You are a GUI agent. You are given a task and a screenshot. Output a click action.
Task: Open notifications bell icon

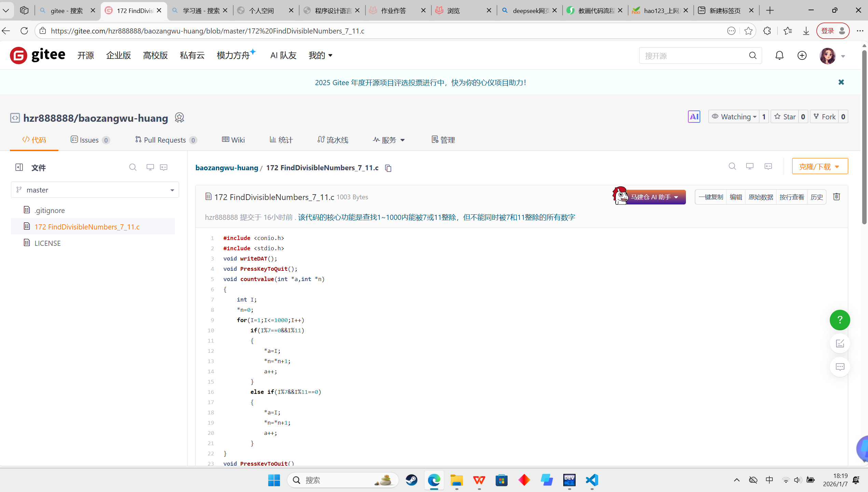[x=779, y=55]
